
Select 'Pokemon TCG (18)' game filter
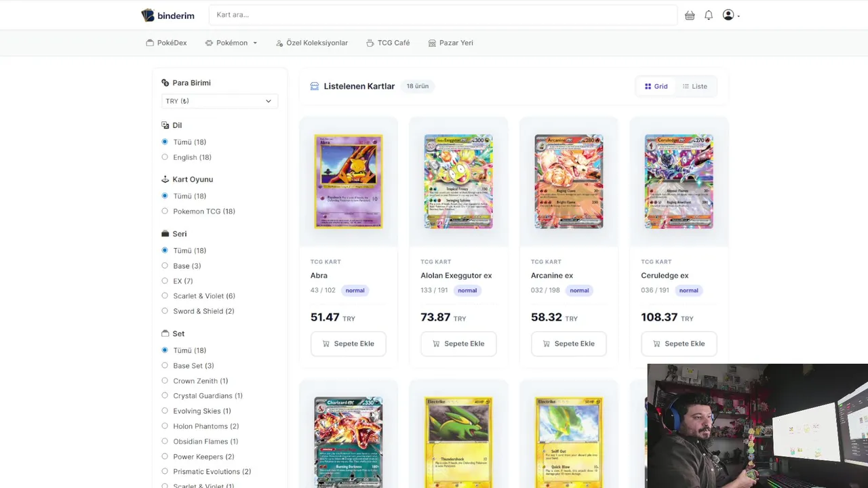(198, 211)
